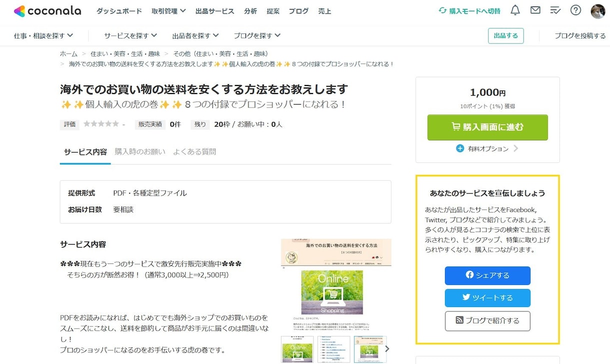The height and width of the screenshot is (364, 610).
Task: Expand ブログを探す dropdown
Action: coord(257,35)
